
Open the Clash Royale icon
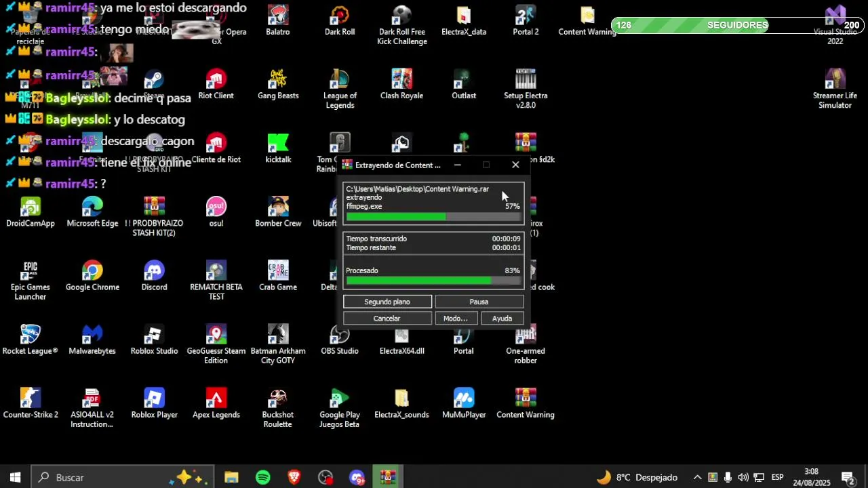coord(401,84)
